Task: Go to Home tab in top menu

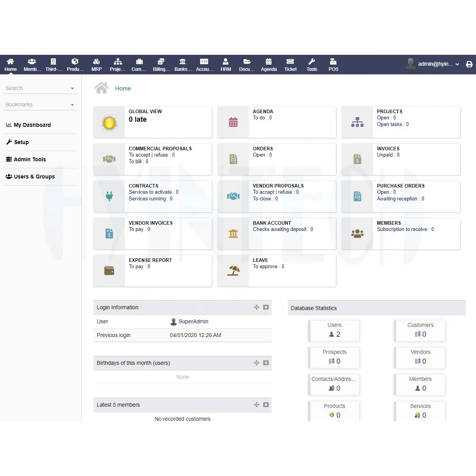Action: pos(11,65)
